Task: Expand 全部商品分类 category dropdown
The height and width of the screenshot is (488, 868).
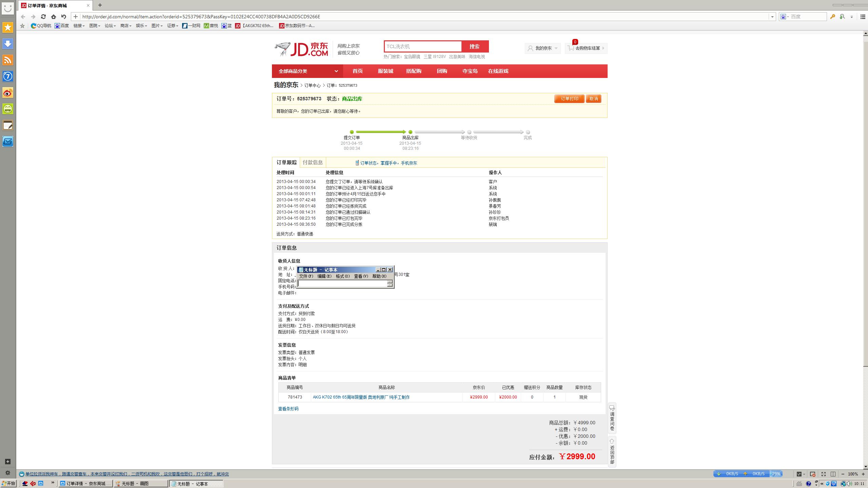Action: point(307,71)
